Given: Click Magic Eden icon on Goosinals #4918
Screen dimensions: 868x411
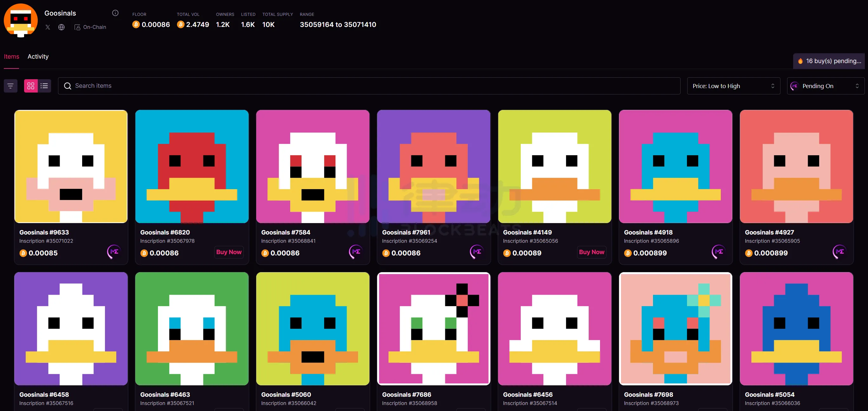Looking at the screenshot, I should 718,252.
